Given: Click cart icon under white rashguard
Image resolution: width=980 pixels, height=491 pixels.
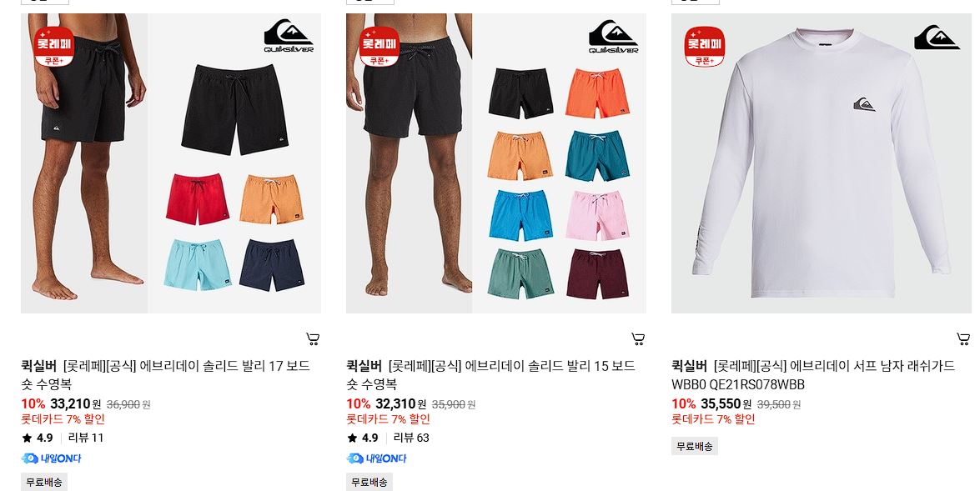Looking at the screenshot, I should coord(963,339).
